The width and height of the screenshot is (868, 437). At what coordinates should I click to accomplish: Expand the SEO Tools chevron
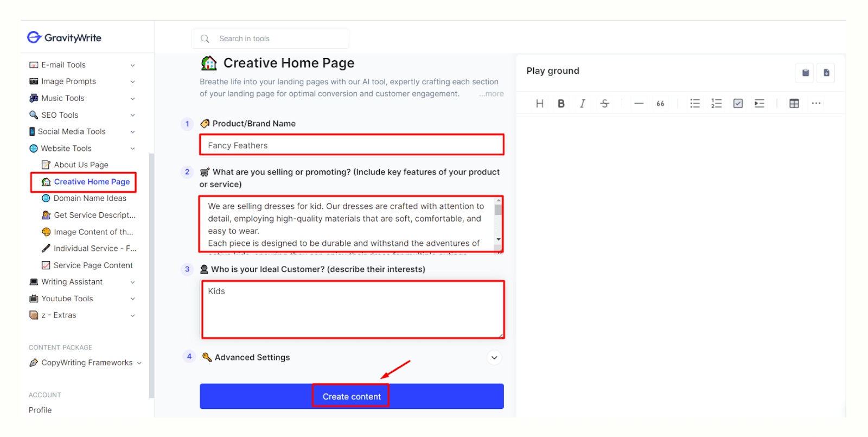tap(132, 115)
